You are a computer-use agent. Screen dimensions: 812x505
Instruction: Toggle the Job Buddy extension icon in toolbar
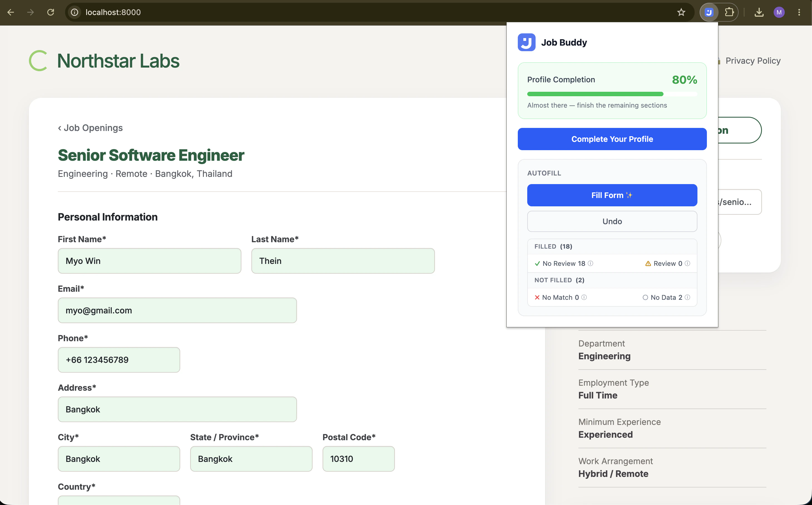pos(709,12)
